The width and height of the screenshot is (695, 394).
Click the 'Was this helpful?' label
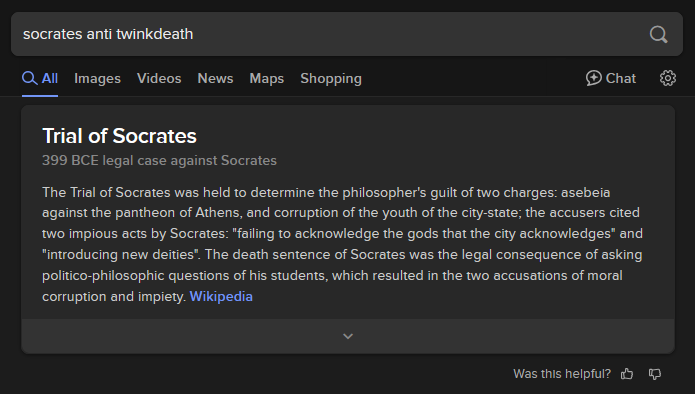562,374
